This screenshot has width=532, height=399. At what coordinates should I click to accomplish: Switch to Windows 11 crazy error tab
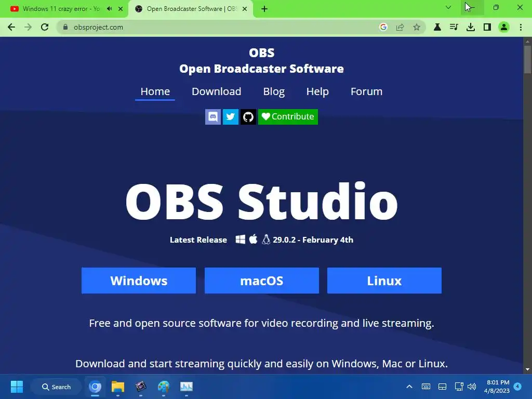tap(61, 9)
